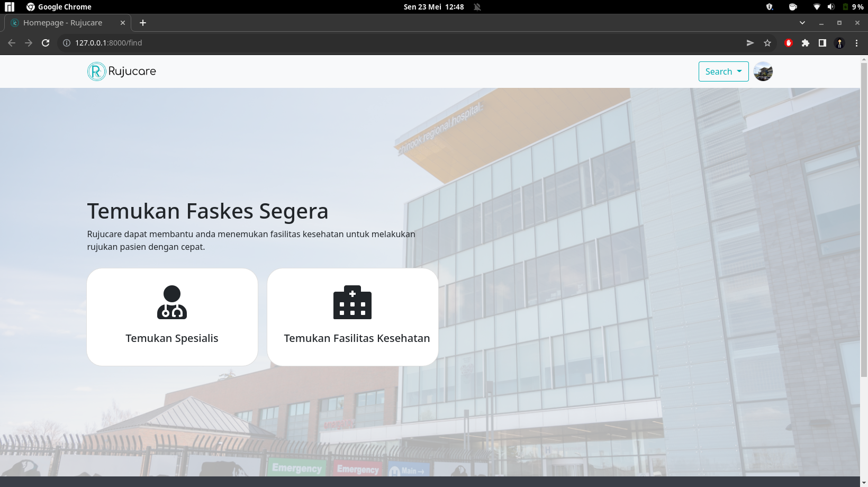The width and height of the screenshot is (868, 487).
Task: Open Chrome three-dot menu
Action: tap(856, 43)
